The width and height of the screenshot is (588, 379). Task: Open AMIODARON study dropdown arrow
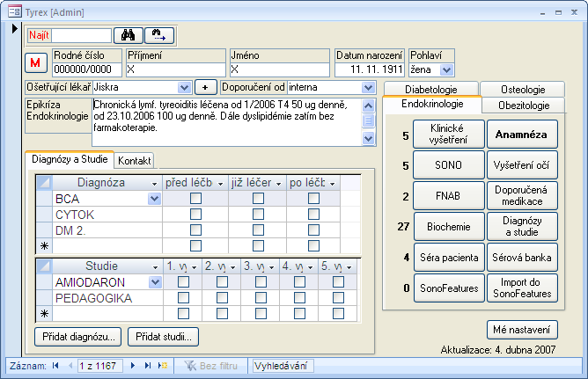[x=155, y=282]
